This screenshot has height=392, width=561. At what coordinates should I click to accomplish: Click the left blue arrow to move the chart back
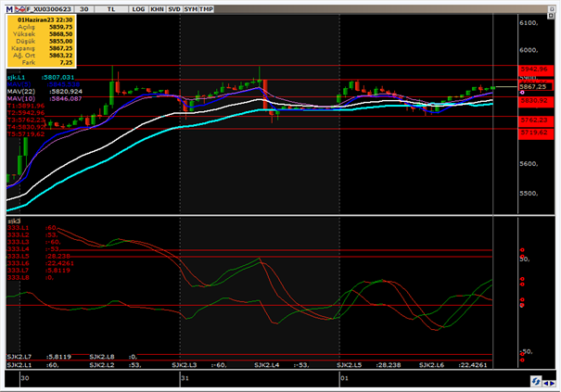point(546,384)
